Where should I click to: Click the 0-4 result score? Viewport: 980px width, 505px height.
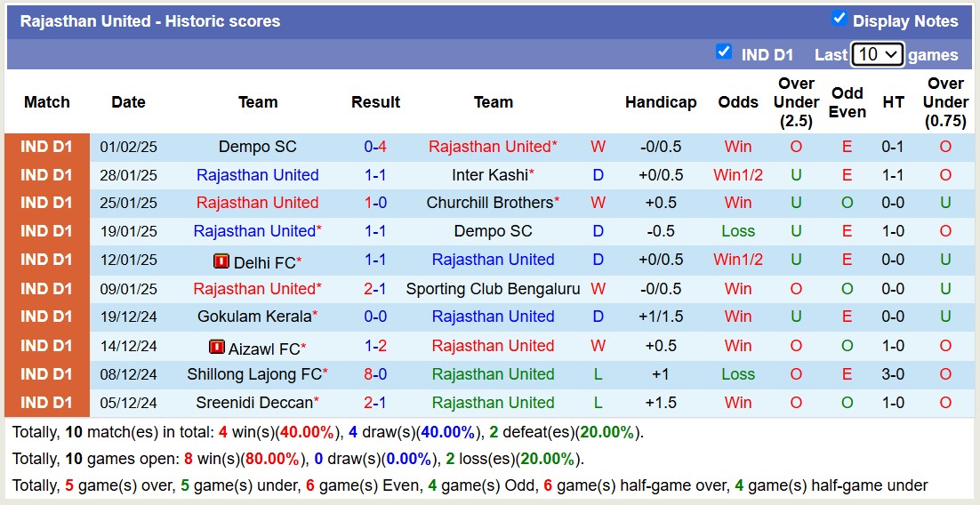[x=375, y=147]
